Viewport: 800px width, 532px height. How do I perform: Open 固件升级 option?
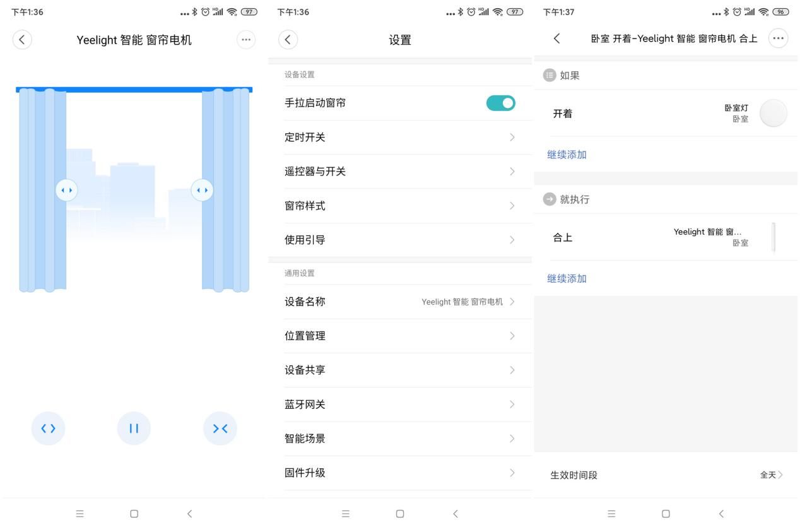click(400, 473)
